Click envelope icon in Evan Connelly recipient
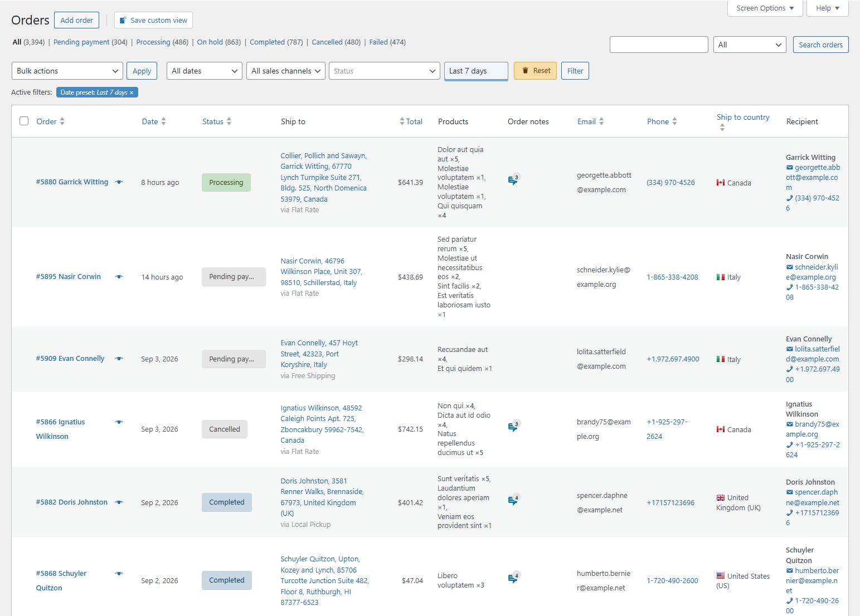The width and height of the screenshot is (860, 616). tap(789, 349)
